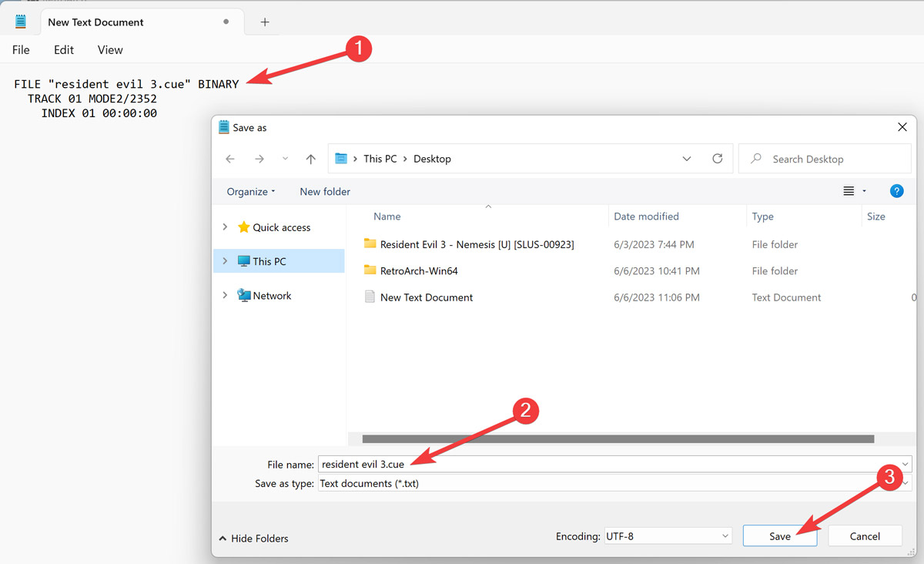Expand the Quick access tree node
The height and width of the screenshot is (564, 924).
(x=225, y=227)
